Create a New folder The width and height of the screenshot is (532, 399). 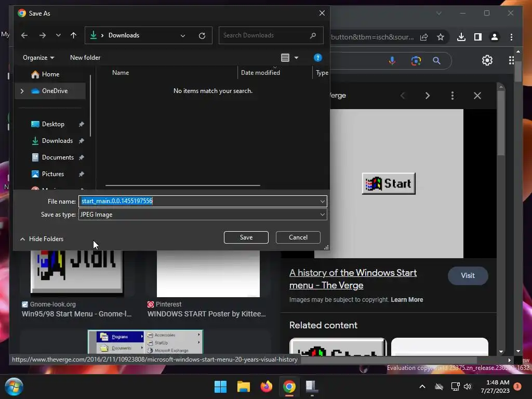[85, 58]
